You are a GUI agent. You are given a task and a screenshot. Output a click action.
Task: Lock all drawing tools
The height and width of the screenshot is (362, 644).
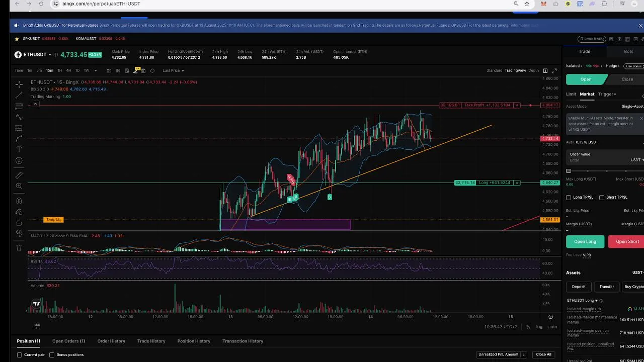(x=19, y=223)
